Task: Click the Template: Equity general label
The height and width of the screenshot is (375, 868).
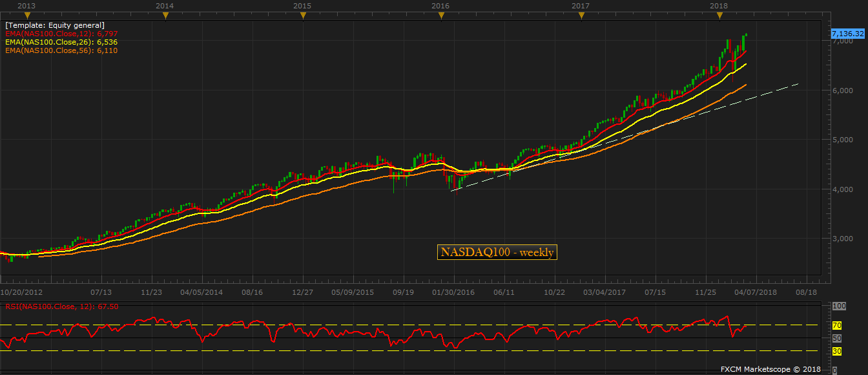Action: pos(55,25)
